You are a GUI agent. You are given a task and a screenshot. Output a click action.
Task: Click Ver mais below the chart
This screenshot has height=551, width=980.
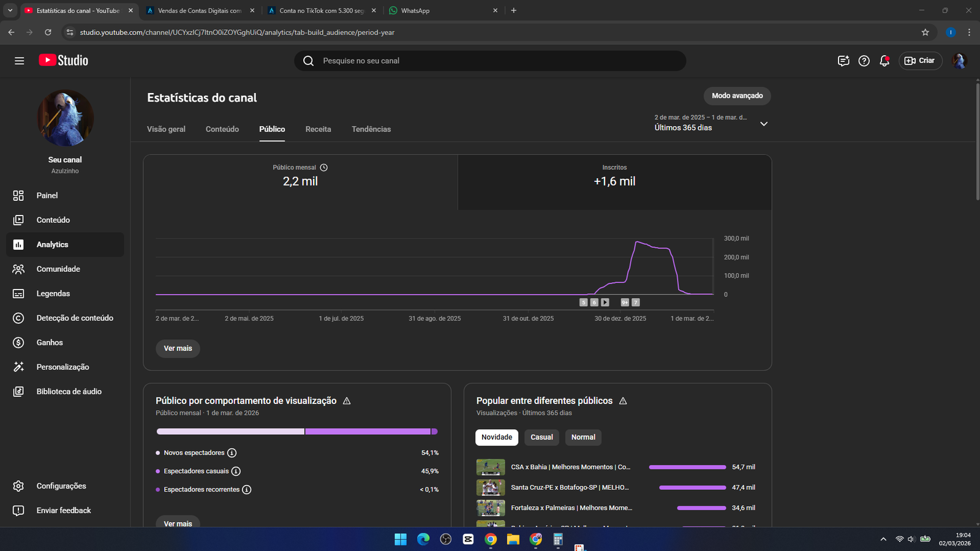pos(178,348)
